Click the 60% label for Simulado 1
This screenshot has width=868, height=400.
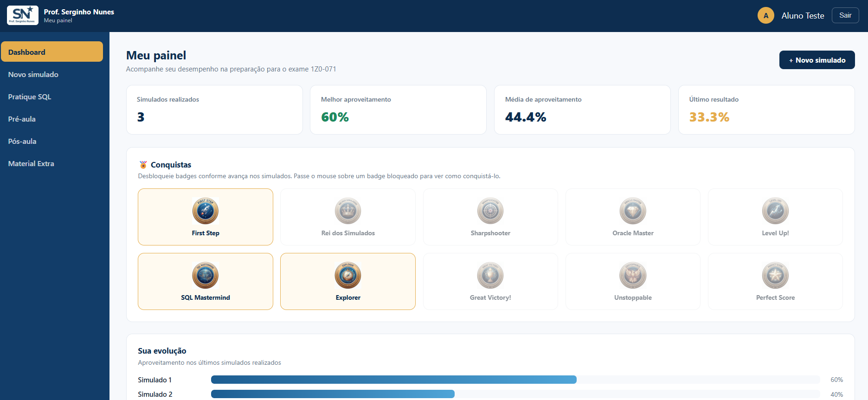(x=836, y=380)
